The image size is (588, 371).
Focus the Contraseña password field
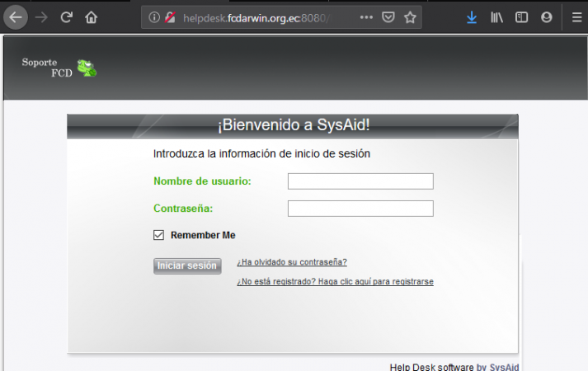pos(360,209)
